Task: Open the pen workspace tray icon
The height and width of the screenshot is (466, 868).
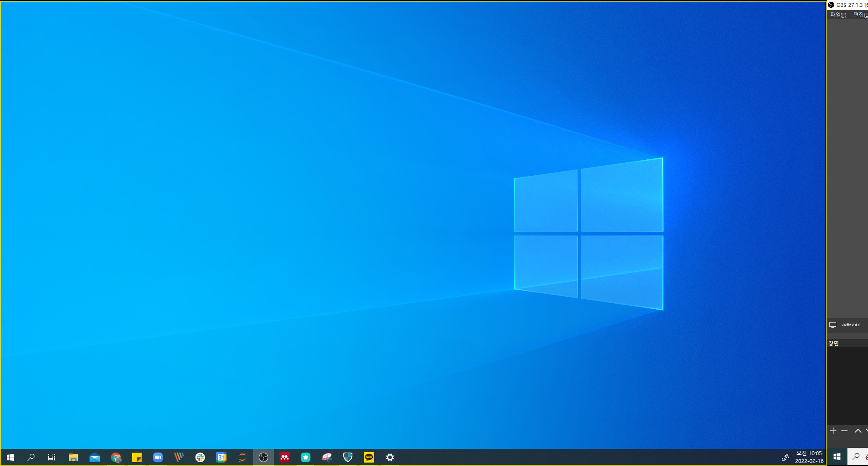Action: tap(785, 457)
